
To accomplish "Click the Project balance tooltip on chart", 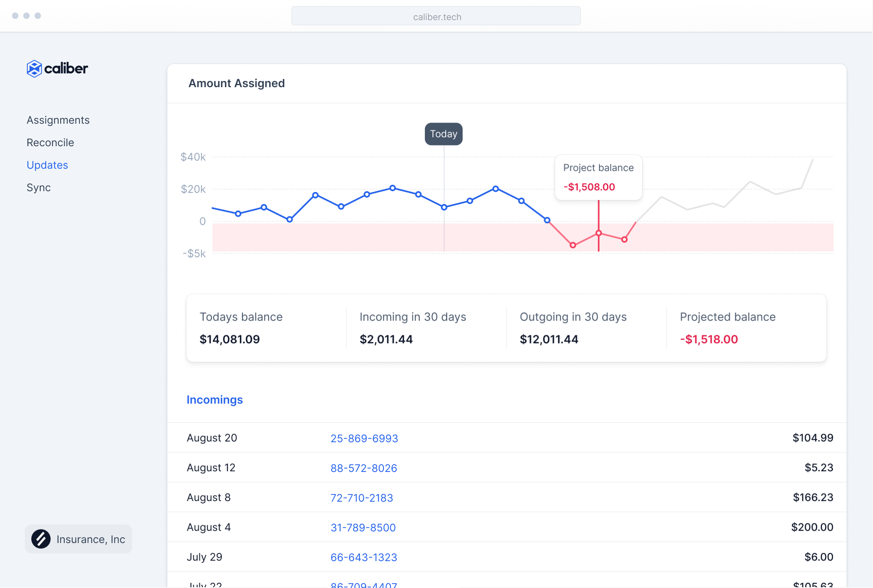I will pos(598,177).
